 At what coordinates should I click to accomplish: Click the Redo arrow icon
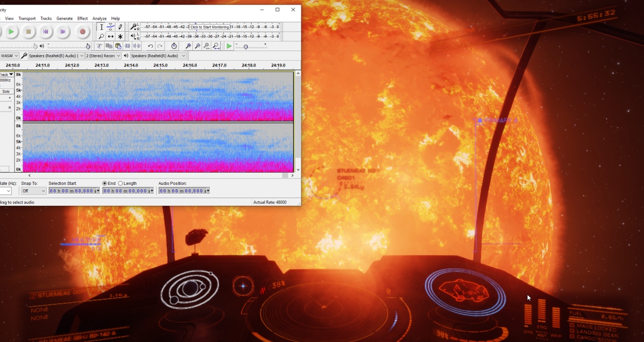(159, 46)
